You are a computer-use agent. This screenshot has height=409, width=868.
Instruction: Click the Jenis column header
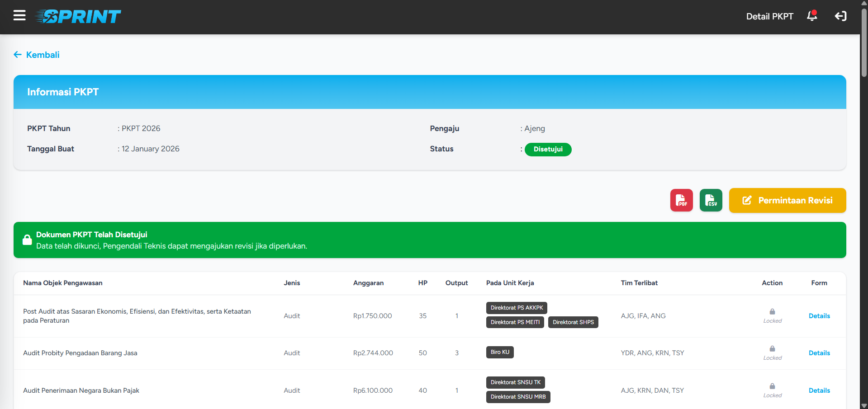tap(292, 283)
